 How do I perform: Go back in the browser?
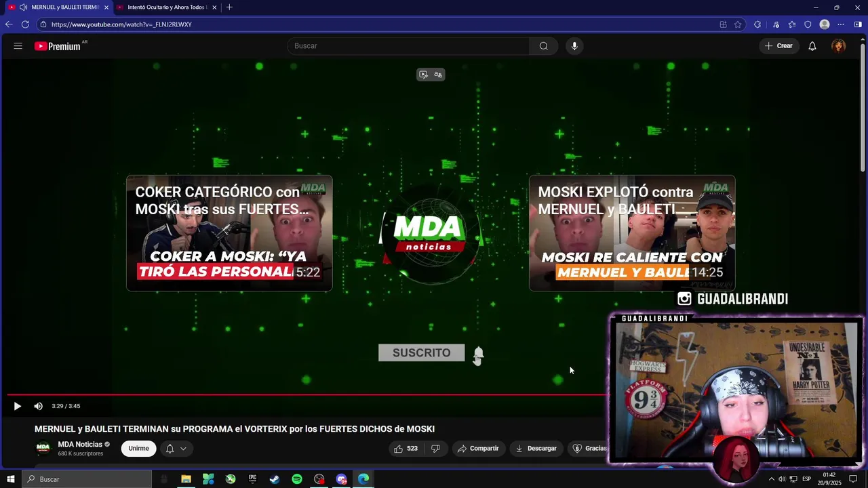point(9,24)
